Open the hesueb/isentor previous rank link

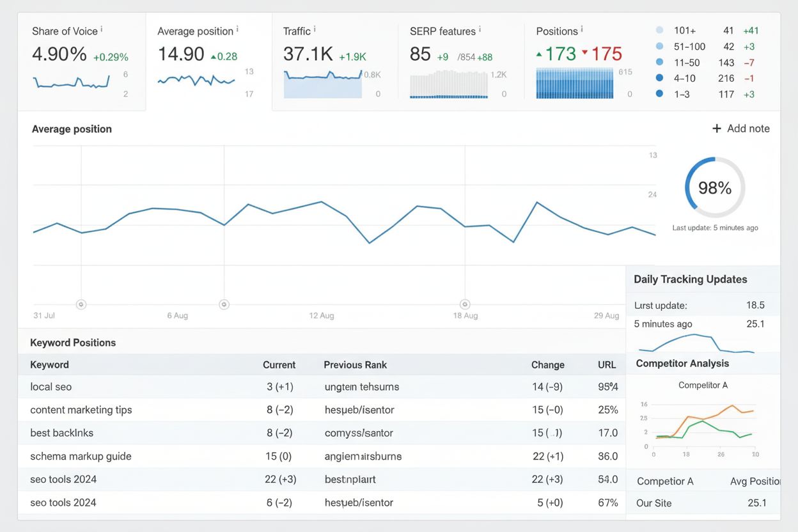(x=361, y=409)
